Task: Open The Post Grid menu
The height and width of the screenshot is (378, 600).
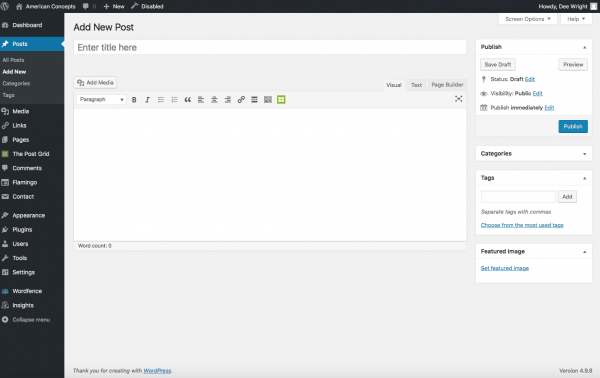Action: (x=32, y=154)
